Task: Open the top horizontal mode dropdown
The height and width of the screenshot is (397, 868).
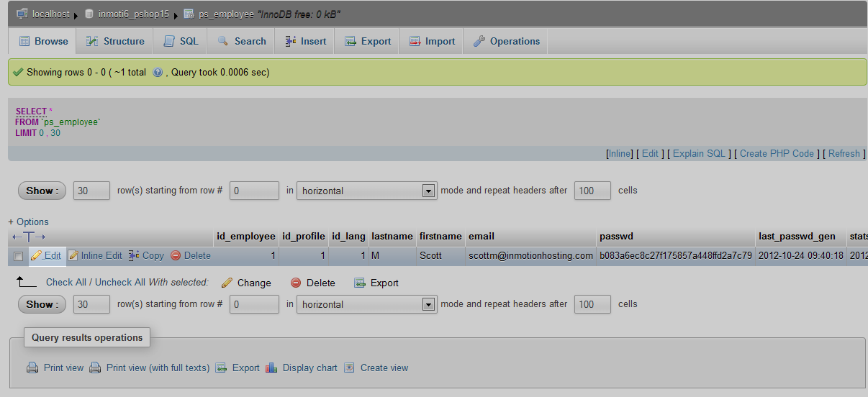Action: (x=366, y=191)
